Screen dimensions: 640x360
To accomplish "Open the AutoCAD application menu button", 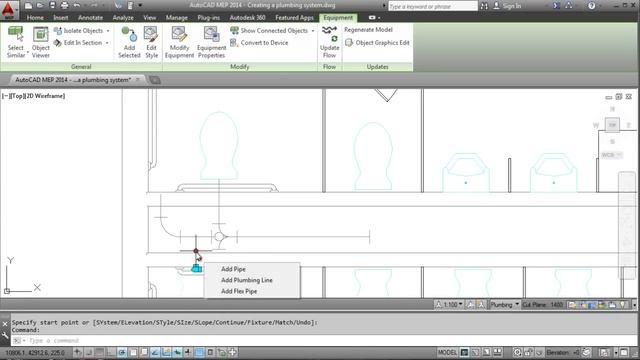I will (x=9, y=10).
